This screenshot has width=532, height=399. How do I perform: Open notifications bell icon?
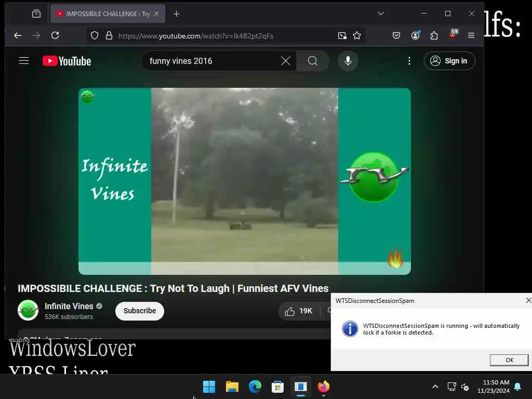click(518, 387)
